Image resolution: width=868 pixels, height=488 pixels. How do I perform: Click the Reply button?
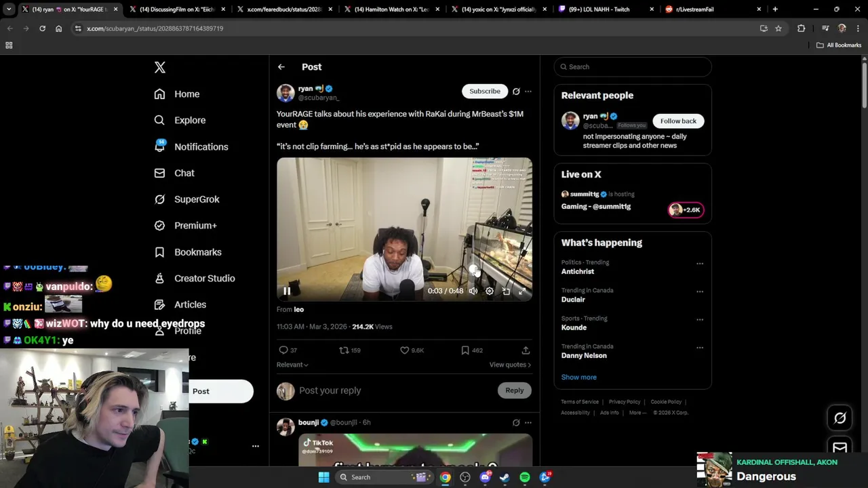515,390
